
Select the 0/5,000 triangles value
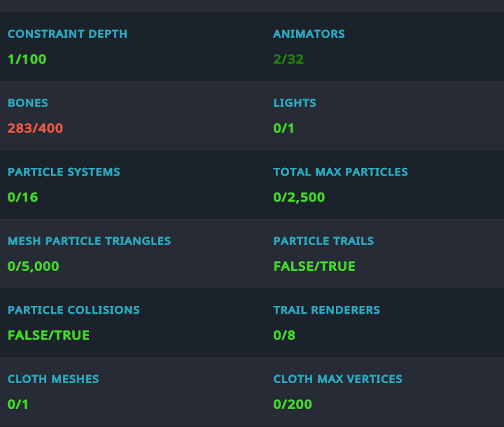(33, 266)
